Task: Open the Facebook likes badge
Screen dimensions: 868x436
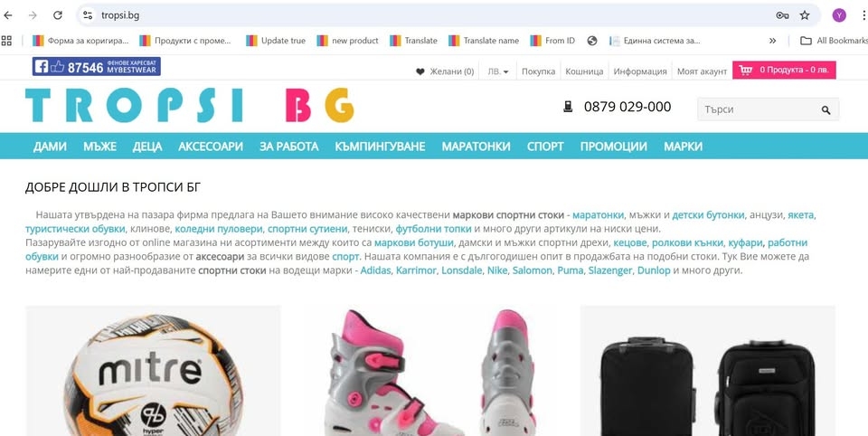Action: coord(97,66)
